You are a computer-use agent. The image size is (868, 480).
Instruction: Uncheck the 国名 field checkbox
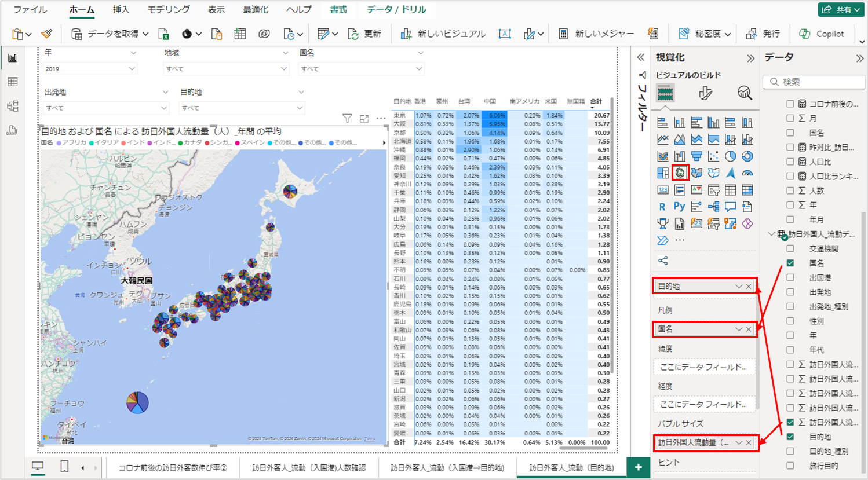pos(790,263)
